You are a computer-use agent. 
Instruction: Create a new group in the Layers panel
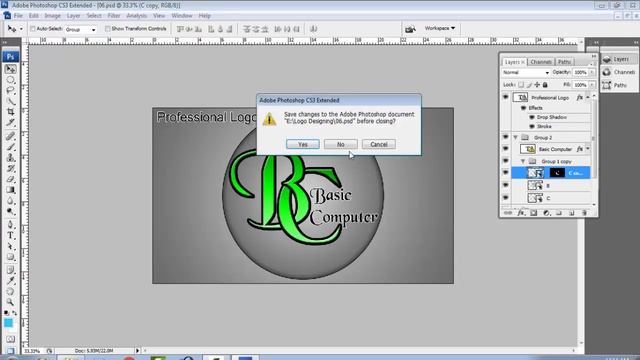(x=559, y=213)
